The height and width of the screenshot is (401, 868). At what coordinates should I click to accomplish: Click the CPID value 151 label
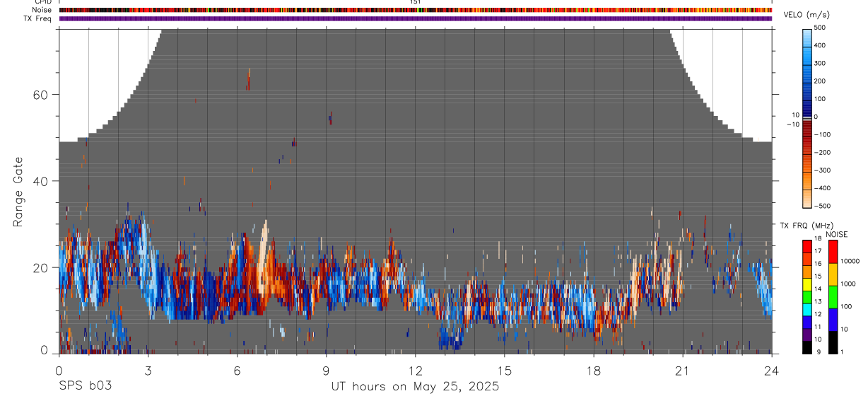click(x=415, y=2)
